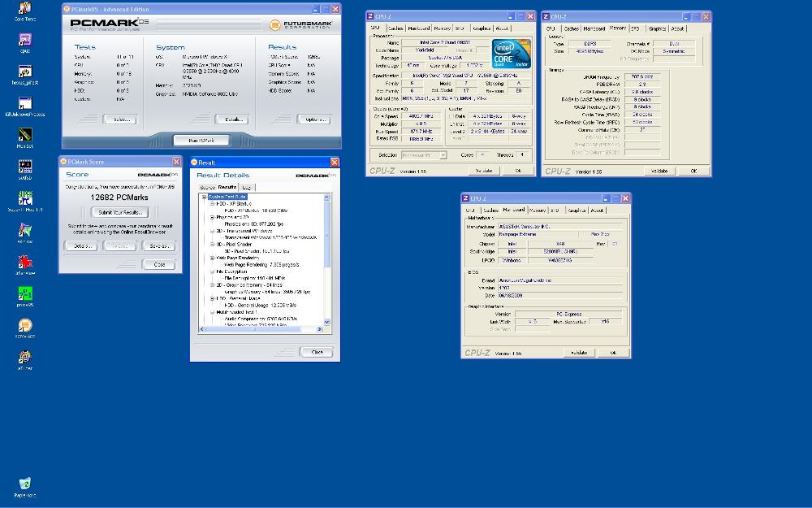
Task: Collapse the 3D - Pixel Shader tree node
Action: (x=212, y=244)
